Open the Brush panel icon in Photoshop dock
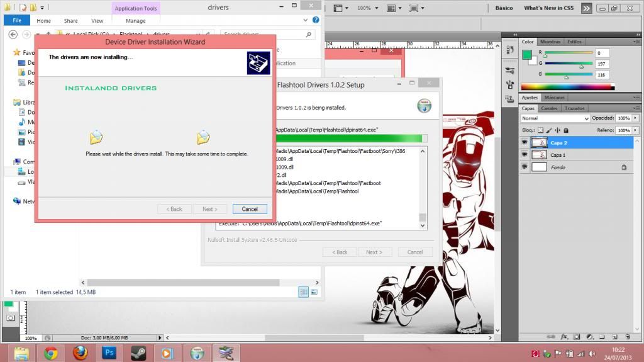 (510, 85)
